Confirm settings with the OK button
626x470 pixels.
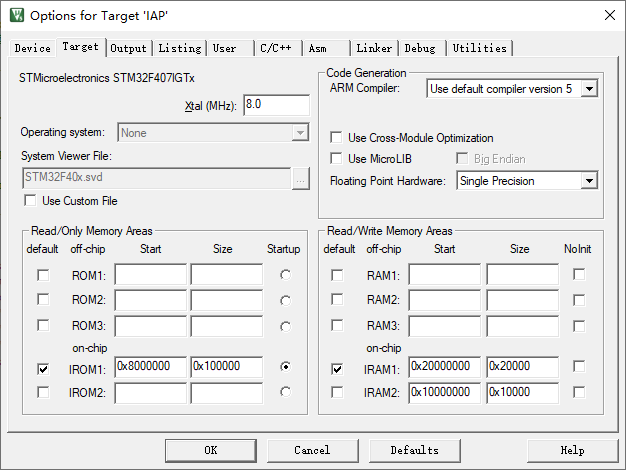pos(211,450)
